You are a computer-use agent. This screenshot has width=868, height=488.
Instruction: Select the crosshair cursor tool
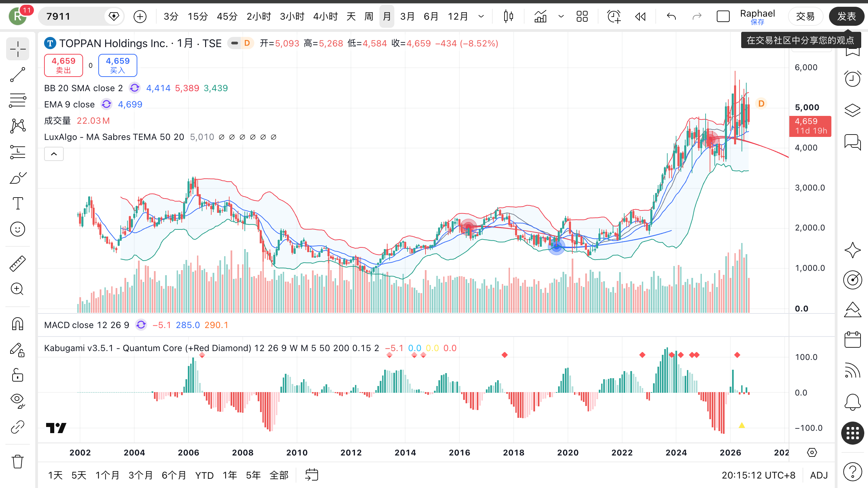tap(18, 49)
